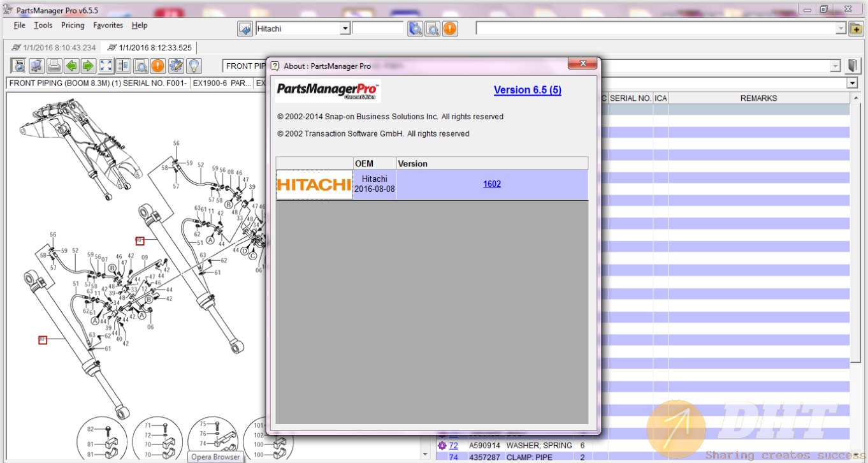
Task: Click part code 4357287
Action: 484,457
